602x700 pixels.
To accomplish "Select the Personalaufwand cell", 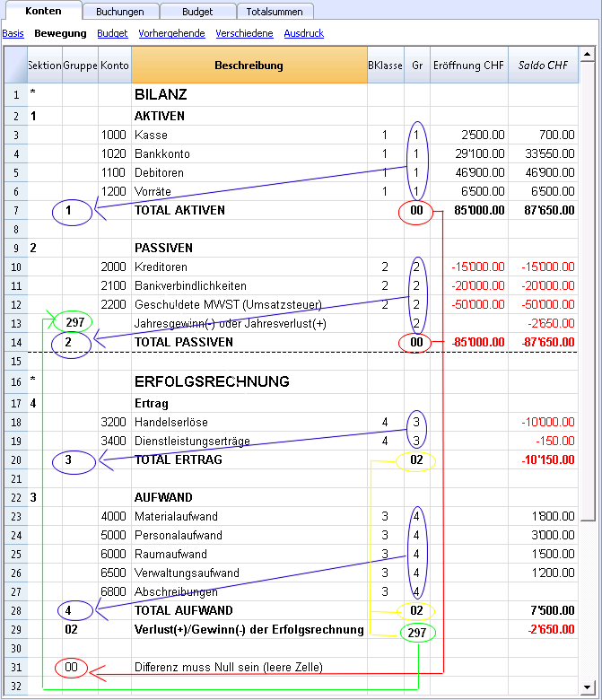I will 249,535.
